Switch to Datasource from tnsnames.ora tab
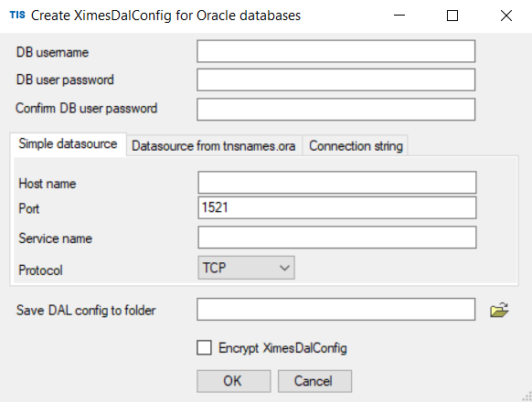 point(214,146)
